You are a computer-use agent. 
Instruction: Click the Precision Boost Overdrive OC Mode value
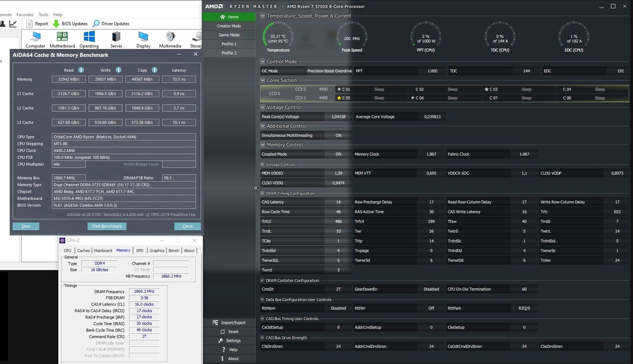point(329,71)
